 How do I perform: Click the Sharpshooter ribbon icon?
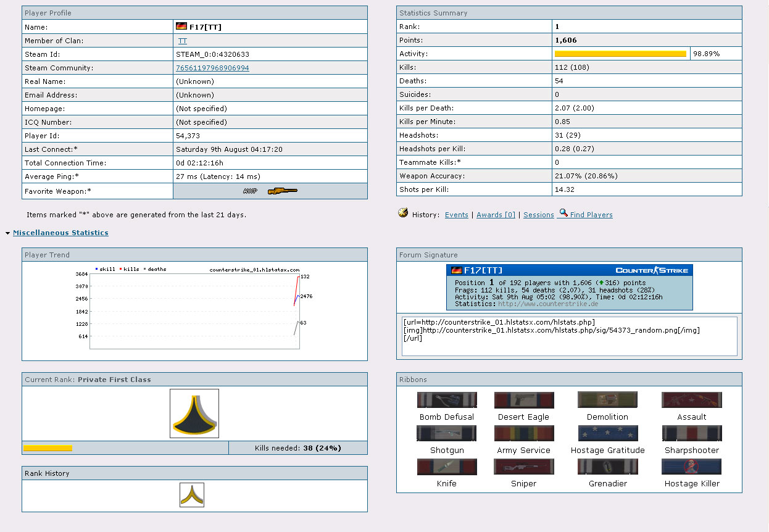click(691, 433)
